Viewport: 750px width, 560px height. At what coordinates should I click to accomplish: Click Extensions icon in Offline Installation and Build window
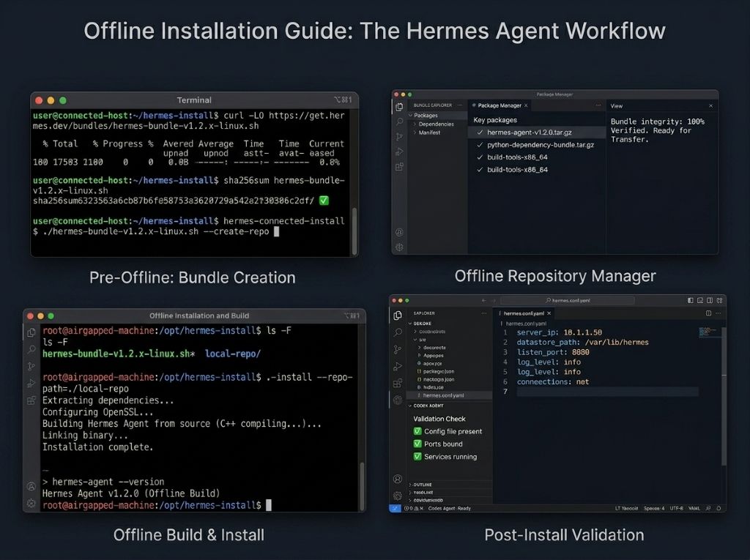coord(31,400)
